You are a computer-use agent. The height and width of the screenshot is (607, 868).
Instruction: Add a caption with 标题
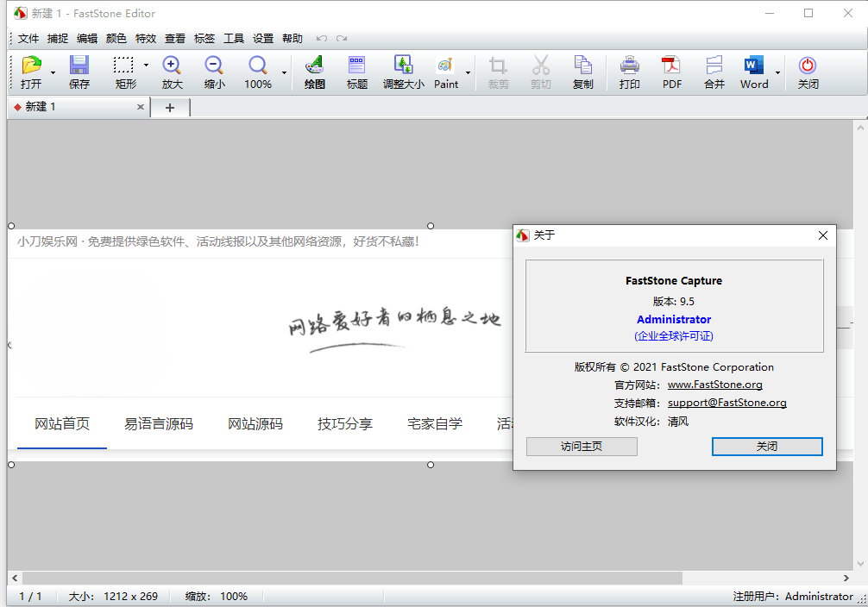coord(357,72)
